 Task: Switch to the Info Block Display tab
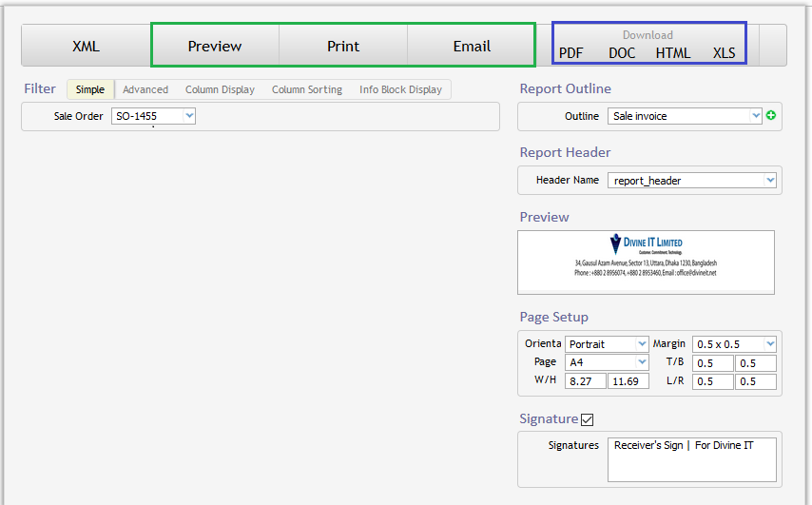pos(400,89)
